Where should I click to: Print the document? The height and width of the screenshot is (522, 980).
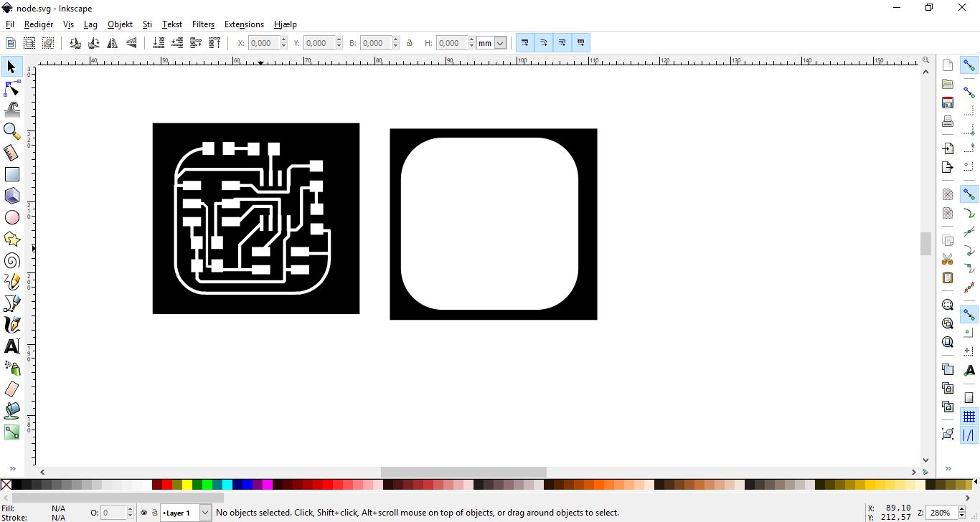point(948,121)
